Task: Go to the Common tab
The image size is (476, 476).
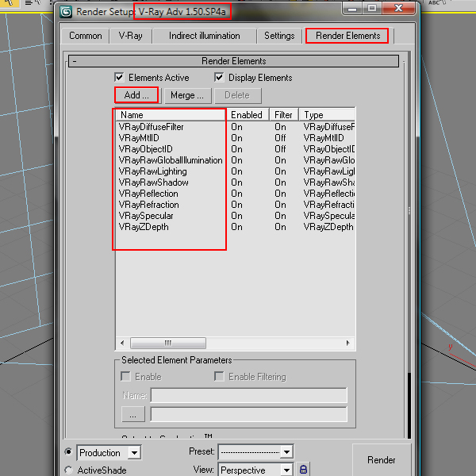Action: pyautogui.click(x=86, y=36)
